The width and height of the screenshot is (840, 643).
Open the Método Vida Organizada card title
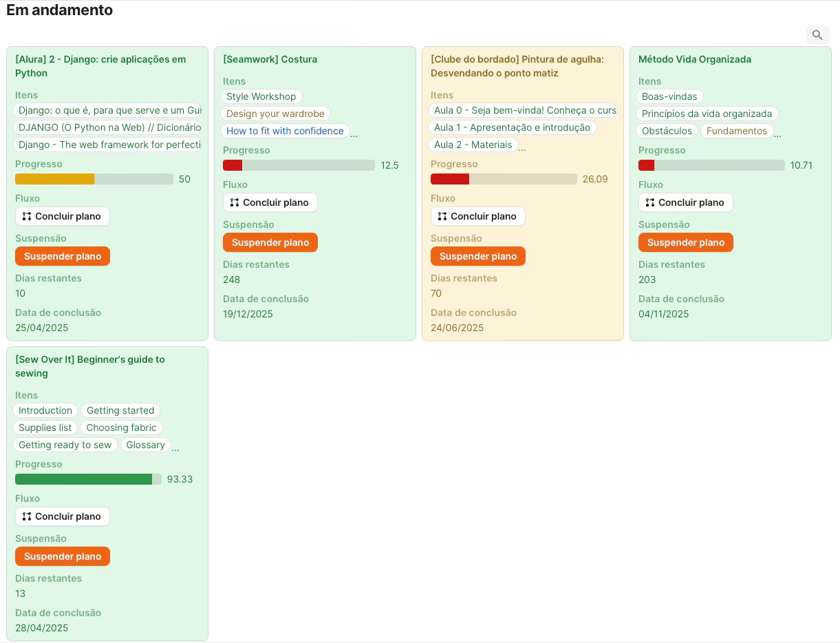click(x=695, y=59)
